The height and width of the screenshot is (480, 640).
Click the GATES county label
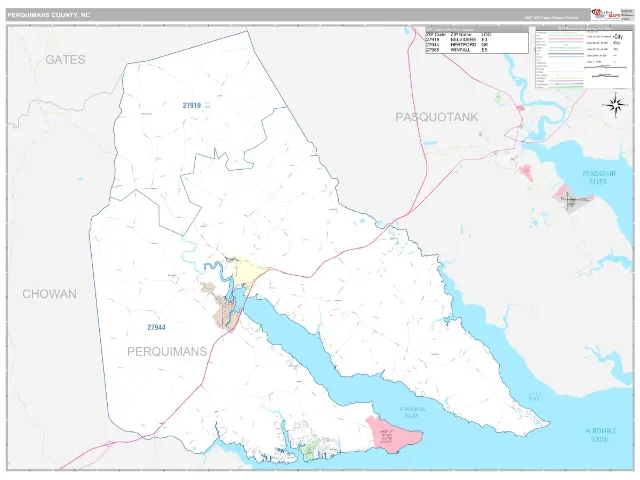coord(65,60)
